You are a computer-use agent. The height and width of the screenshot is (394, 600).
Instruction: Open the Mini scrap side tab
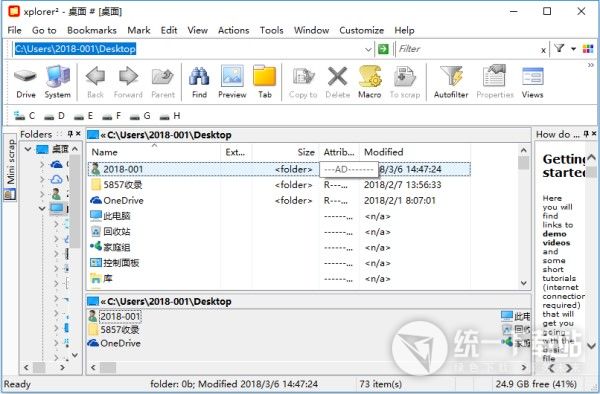(10, 168)
